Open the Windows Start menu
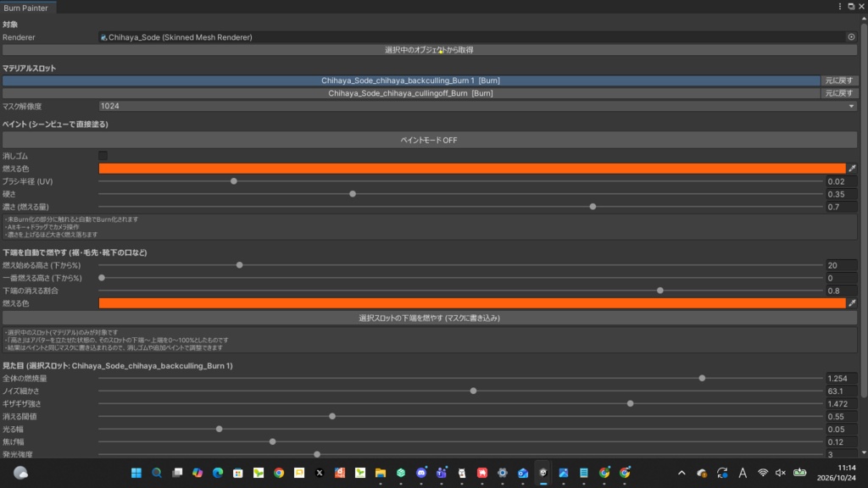 136,473
